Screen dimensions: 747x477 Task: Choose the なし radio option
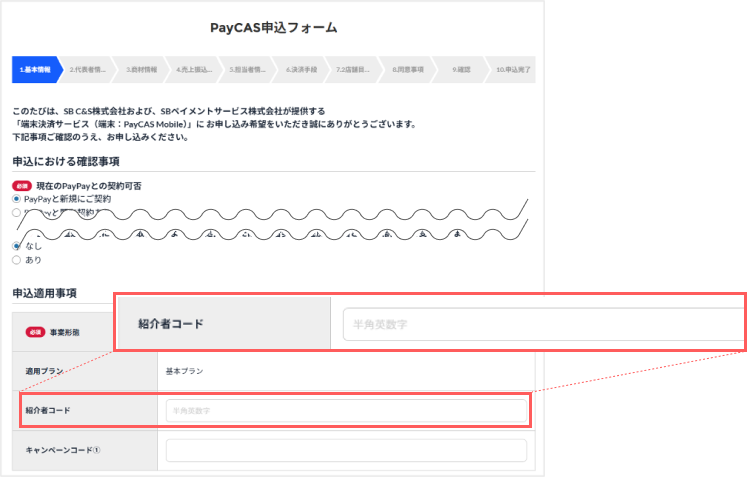[x=17, y=246]
